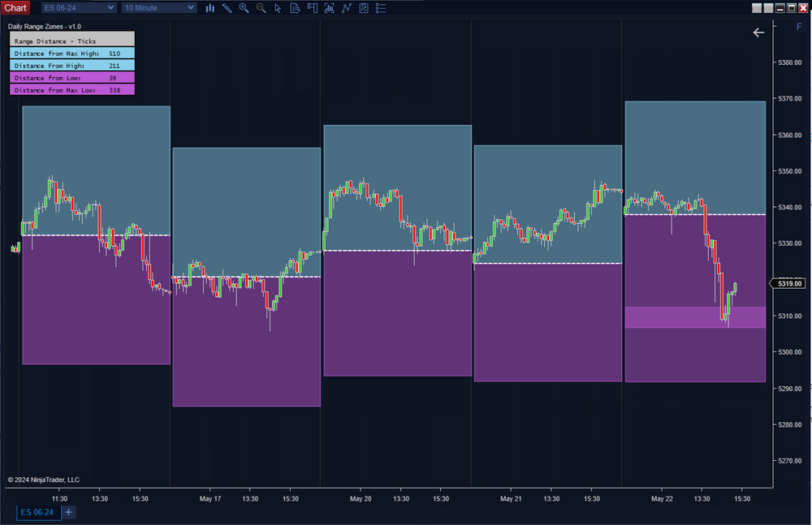Open the instrument selector showing ES 06-24

(x=77, y=7)
